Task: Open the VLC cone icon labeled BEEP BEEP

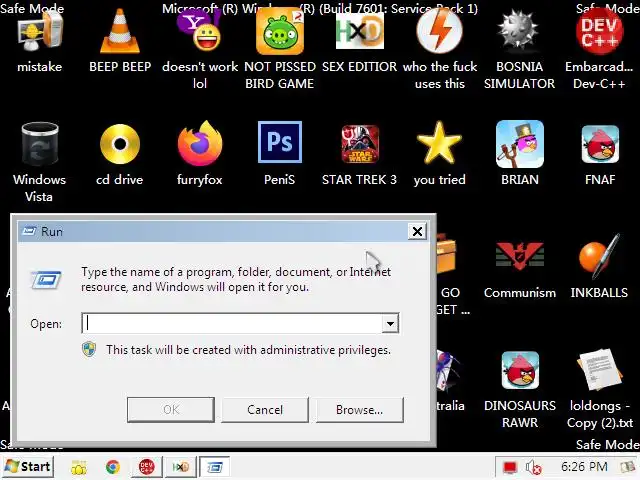Action: (120, 31)
